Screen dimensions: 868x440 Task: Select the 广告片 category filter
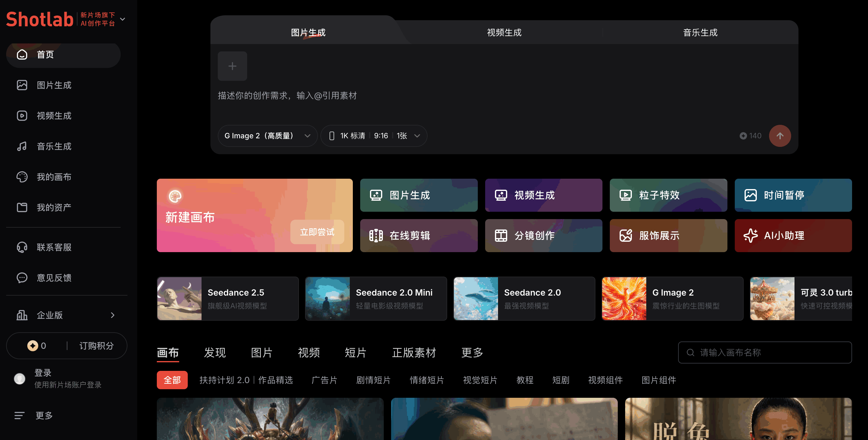pos(324,380)
